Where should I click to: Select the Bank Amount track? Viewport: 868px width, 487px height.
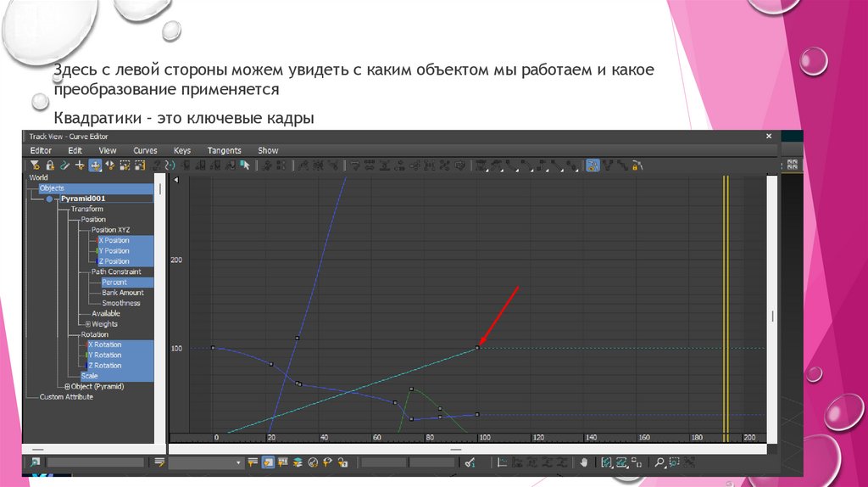(122, 293)
